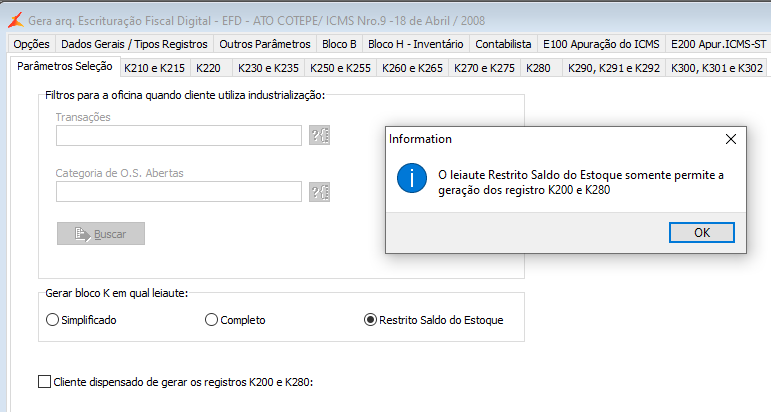Image resolution: width=771 pixels, height=412 pixels.
Task: Enable Cliente dispensado de gerar registros checkbox
Action: coord(44,381)
